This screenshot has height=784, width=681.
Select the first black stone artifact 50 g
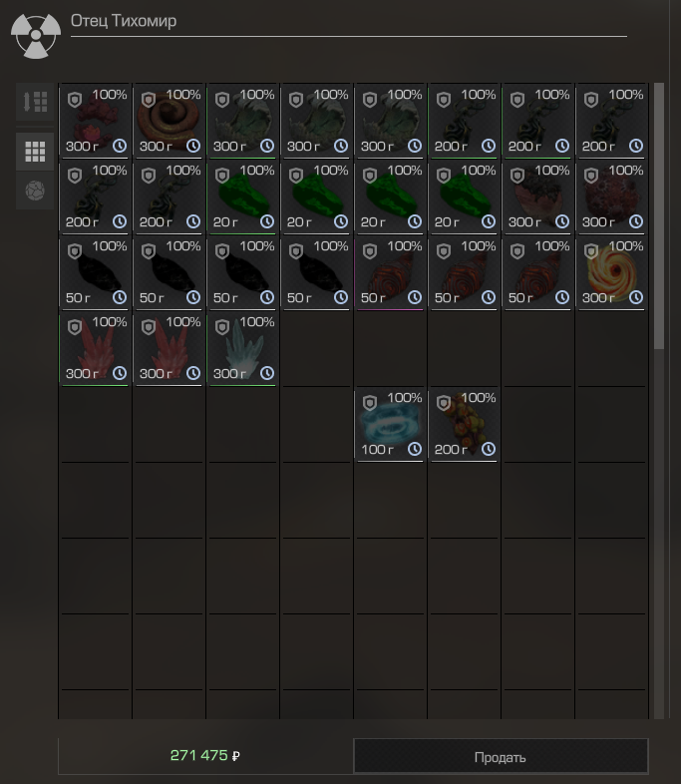(x=95, y=272)
